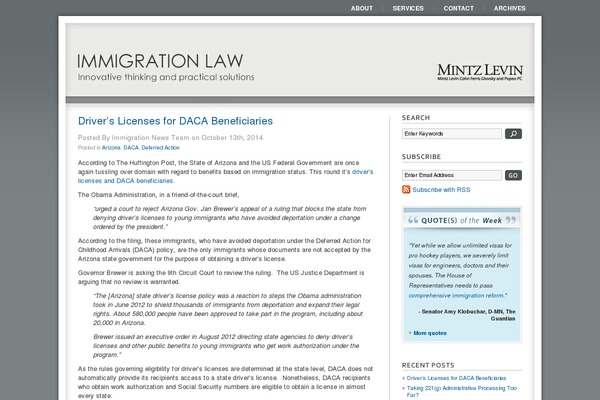
Task: Click the Immigration Law blog title
Action: pyautogui.click(x=160, y=61)
